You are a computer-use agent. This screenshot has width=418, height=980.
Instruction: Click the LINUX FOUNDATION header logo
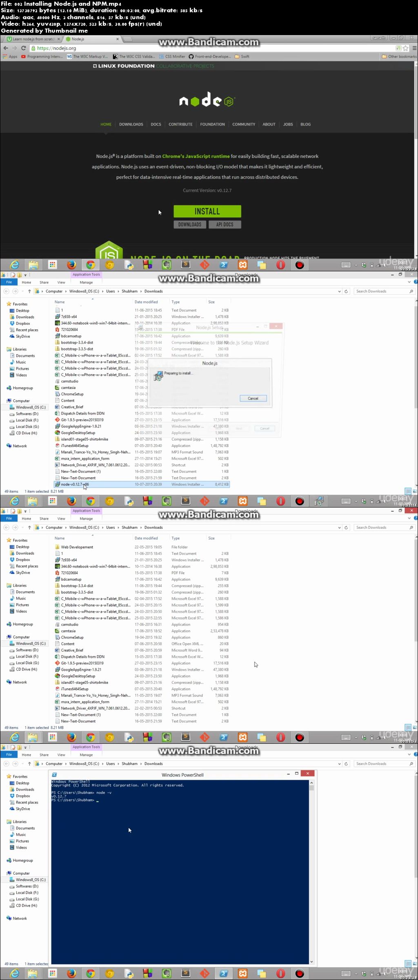(x=124, y=66)
